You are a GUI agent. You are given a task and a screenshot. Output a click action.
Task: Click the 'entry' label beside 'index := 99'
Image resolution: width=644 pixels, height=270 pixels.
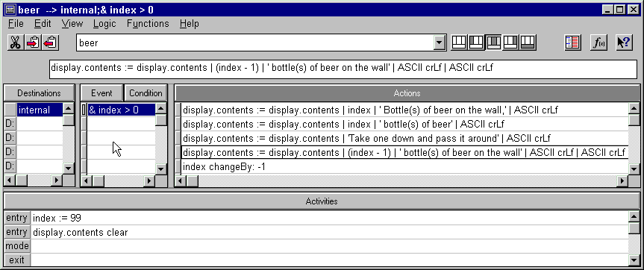(17, 218)
